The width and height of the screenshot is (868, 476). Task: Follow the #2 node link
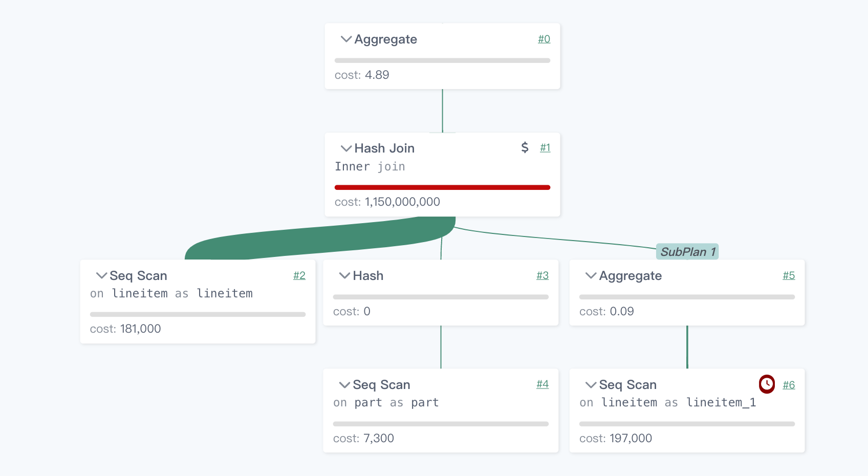299,275
